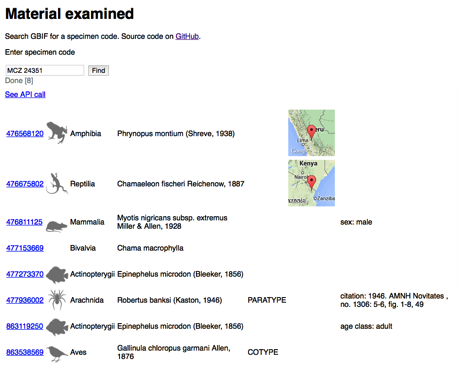Viewport: 460px width, 376px height.
Task: Click the 'Enter specimen code' label
Action: pyautogui.click(x=40, y=52)
